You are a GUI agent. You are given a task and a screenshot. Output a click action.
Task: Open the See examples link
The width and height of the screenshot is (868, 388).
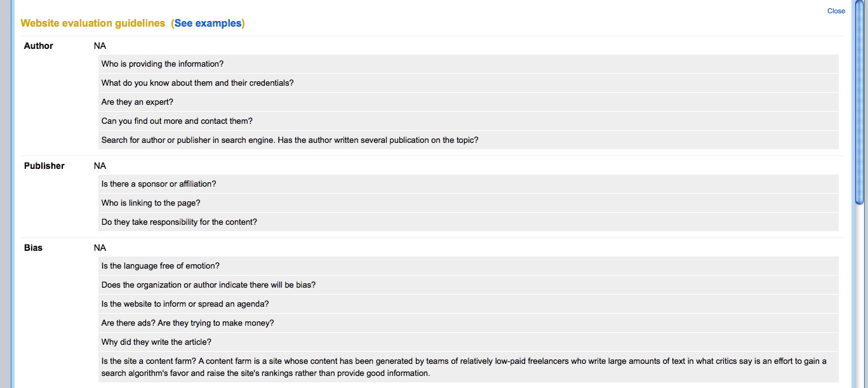tap(208, 23)
